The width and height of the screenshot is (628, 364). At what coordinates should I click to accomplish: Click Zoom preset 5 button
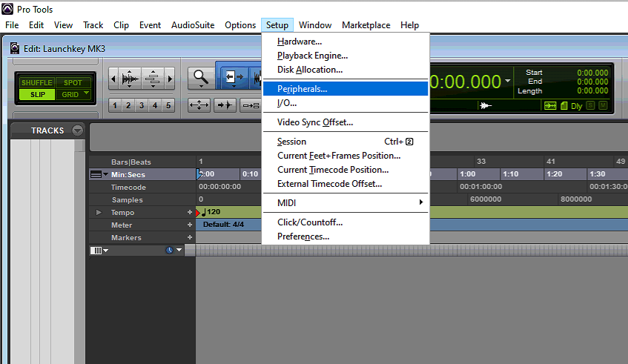168,105
